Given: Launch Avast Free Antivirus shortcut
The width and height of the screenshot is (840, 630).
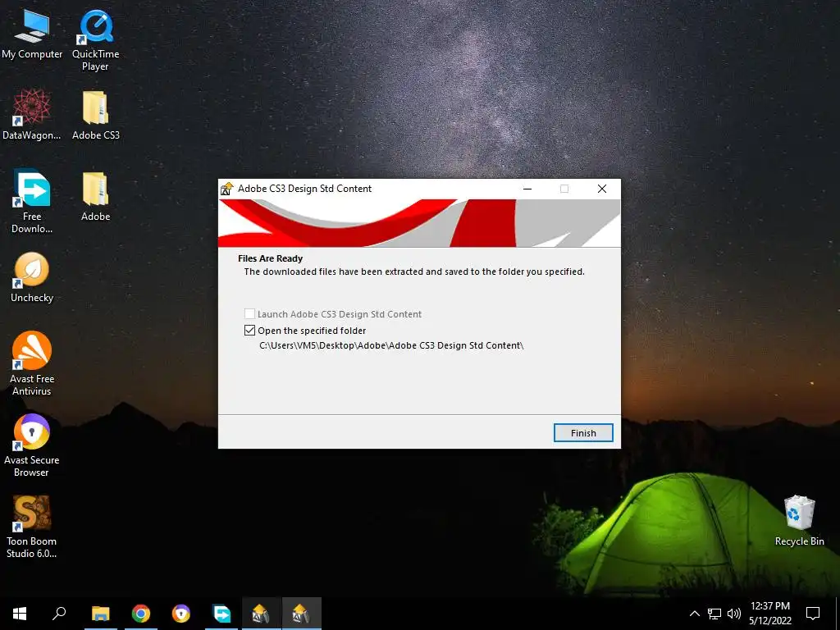Looking at the screenshot, I should click(32, 363).
